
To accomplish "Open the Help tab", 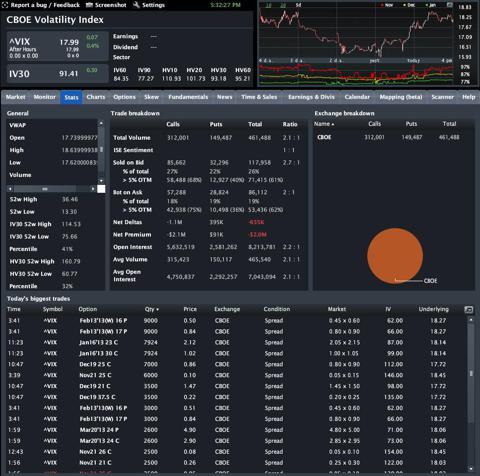I will pyautogui.click(x=468, y=97).
